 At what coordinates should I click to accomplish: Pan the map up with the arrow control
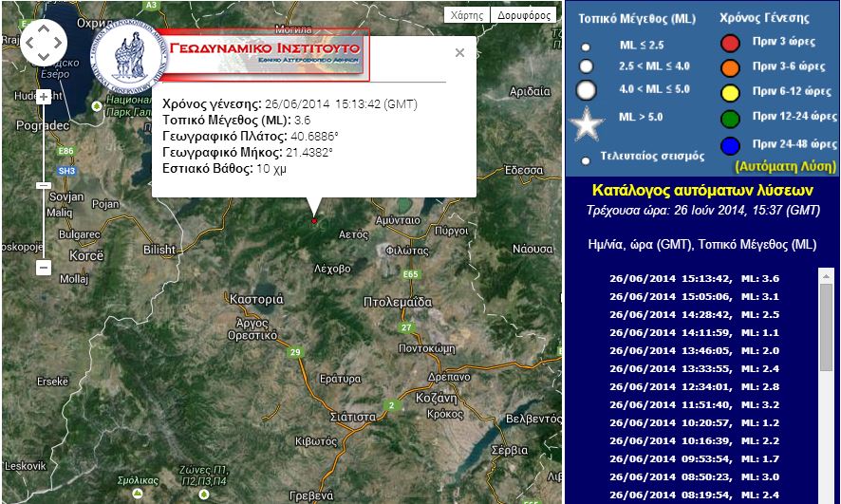click(44, 28)
